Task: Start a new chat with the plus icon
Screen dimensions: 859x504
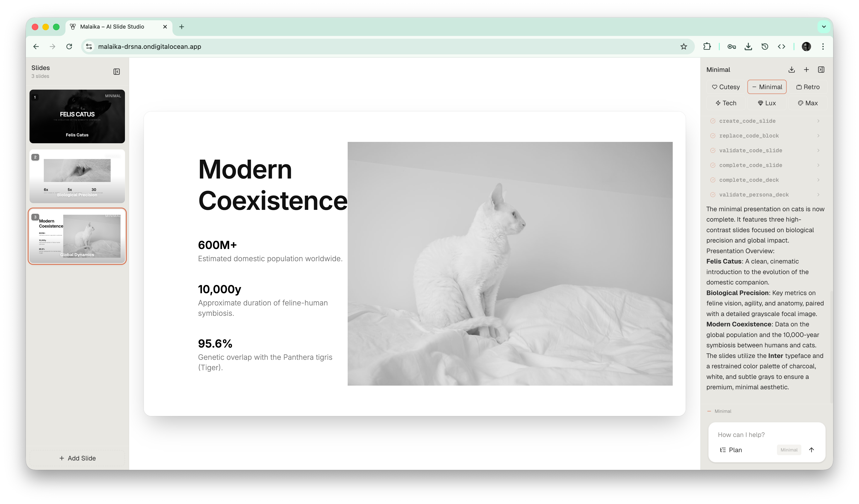Action: point(806,70)
